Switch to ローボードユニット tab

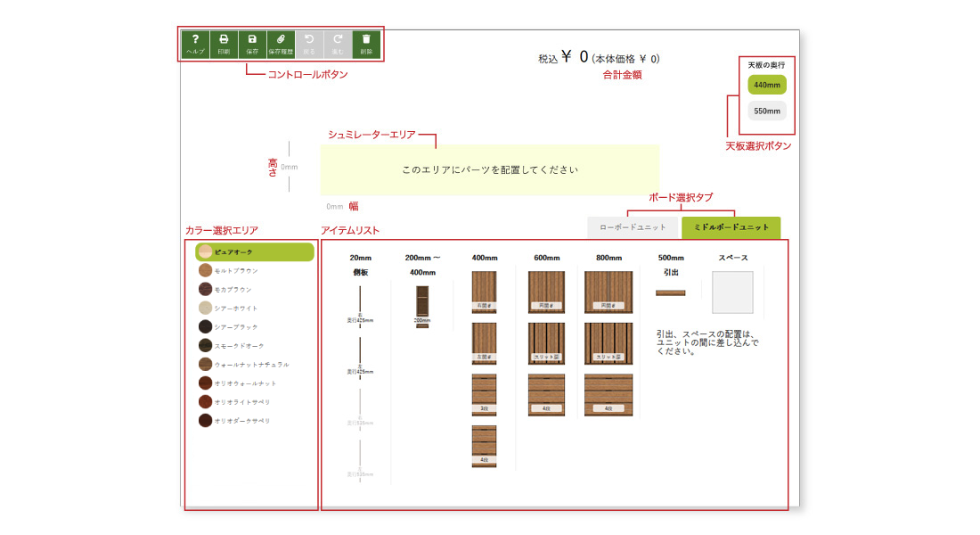pyautogui.click(x=633, y=227)
